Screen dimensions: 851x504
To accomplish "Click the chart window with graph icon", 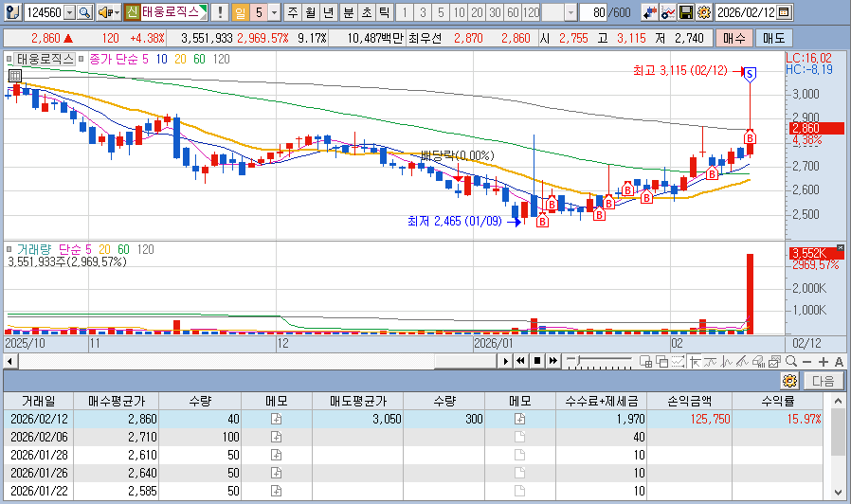I will (774, 361).
